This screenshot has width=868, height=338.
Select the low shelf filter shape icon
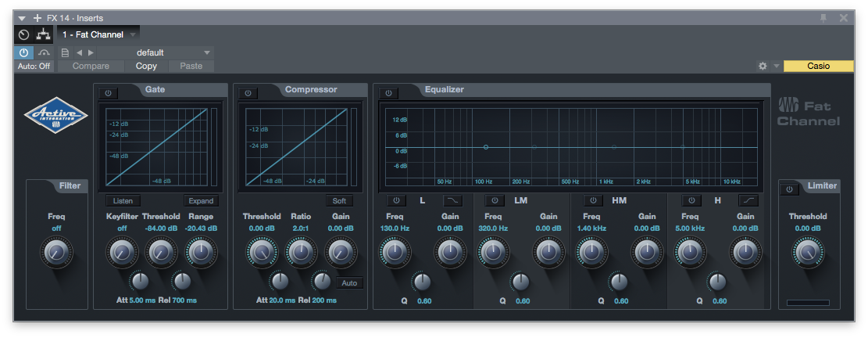[452, 200]
